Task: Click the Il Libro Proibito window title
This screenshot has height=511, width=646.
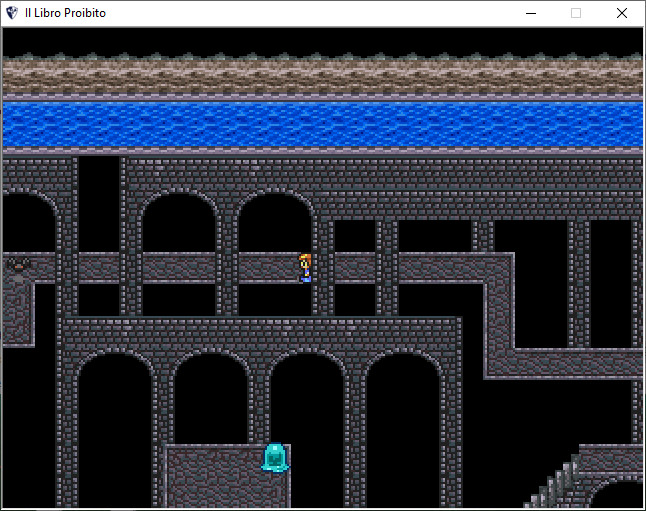Action: tap(65, 13)
